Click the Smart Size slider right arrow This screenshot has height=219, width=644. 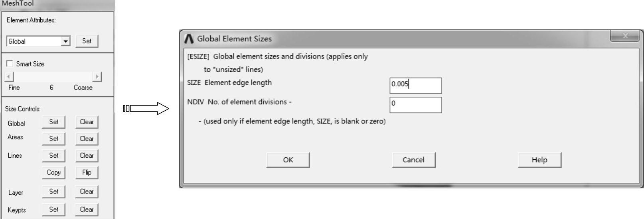tap(97, 76)
